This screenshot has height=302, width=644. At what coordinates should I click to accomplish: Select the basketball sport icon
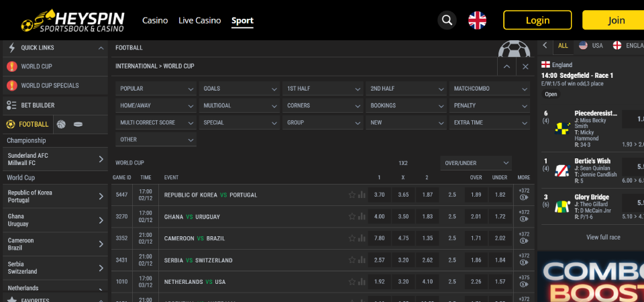61,125
